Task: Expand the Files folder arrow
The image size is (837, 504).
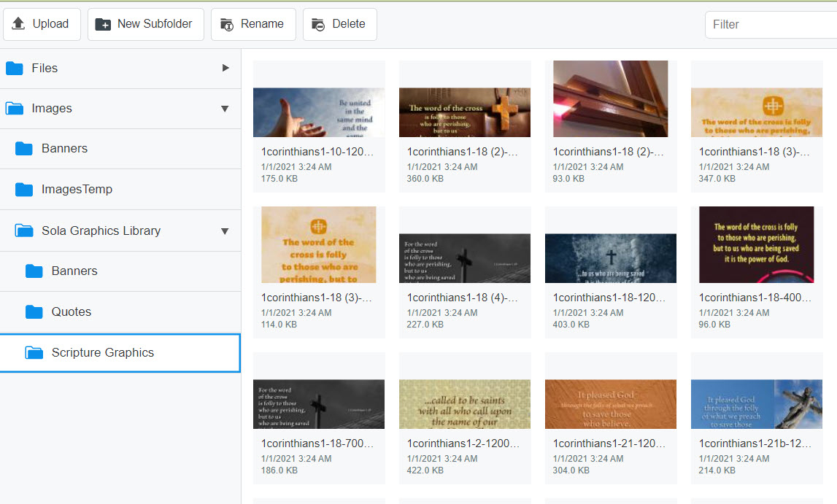Action: point(225,68)
